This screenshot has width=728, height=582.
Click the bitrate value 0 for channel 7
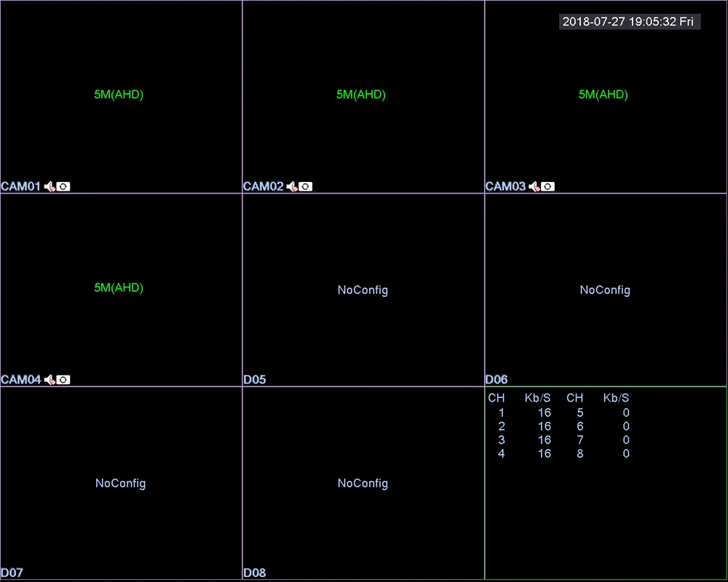pos(626,440)
